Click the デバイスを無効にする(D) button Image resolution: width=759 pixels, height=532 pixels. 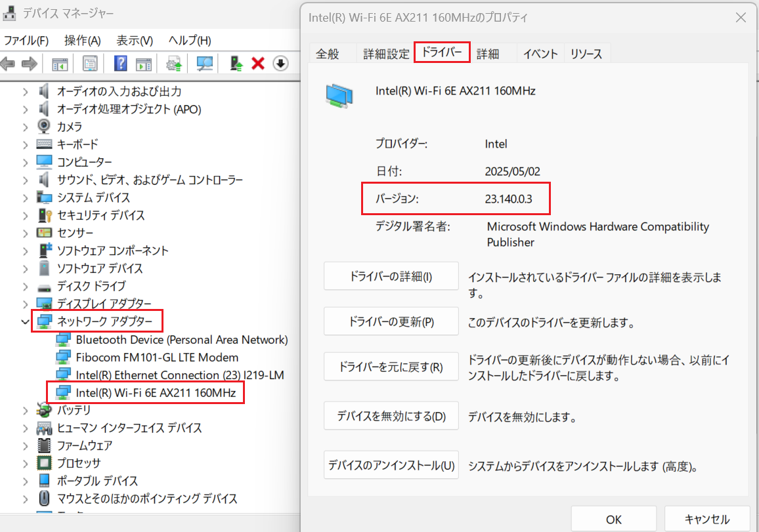tap(391, 416)
